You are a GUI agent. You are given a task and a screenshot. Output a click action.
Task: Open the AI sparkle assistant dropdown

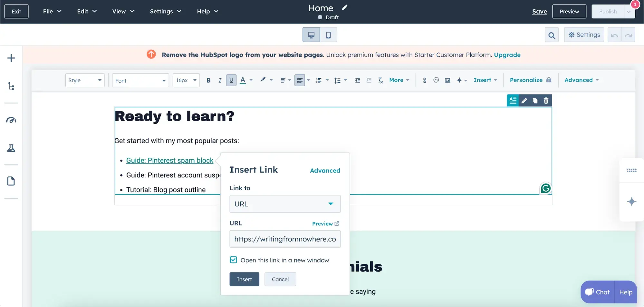[x=462, y=80]
